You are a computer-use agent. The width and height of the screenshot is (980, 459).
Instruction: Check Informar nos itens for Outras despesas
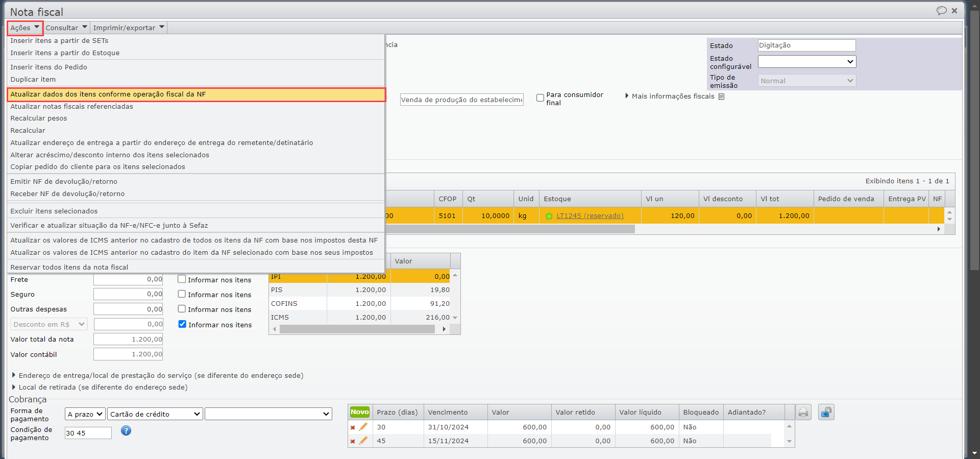click(182, 309)
